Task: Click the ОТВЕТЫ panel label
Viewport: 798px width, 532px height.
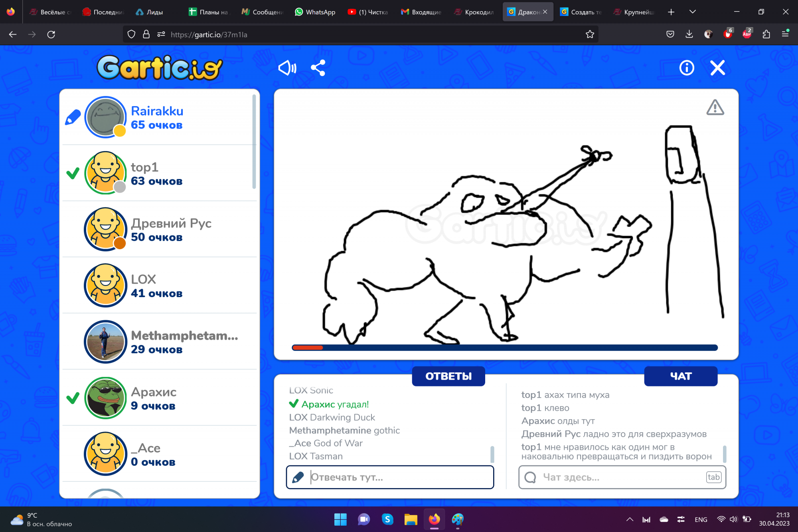Action: point(448,376)
